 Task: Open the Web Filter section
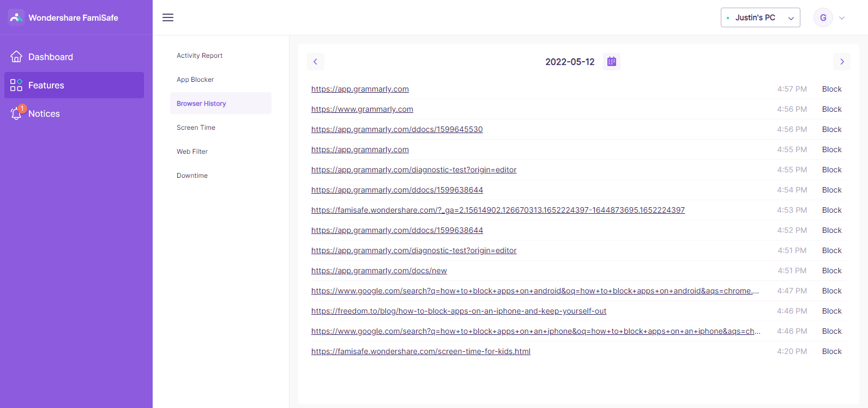pos(192,152)
